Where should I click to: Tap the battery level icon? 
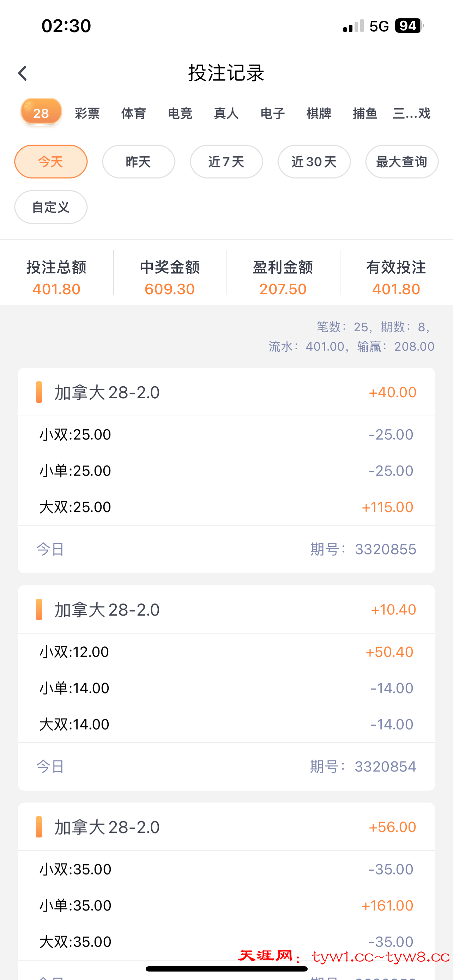409,26
